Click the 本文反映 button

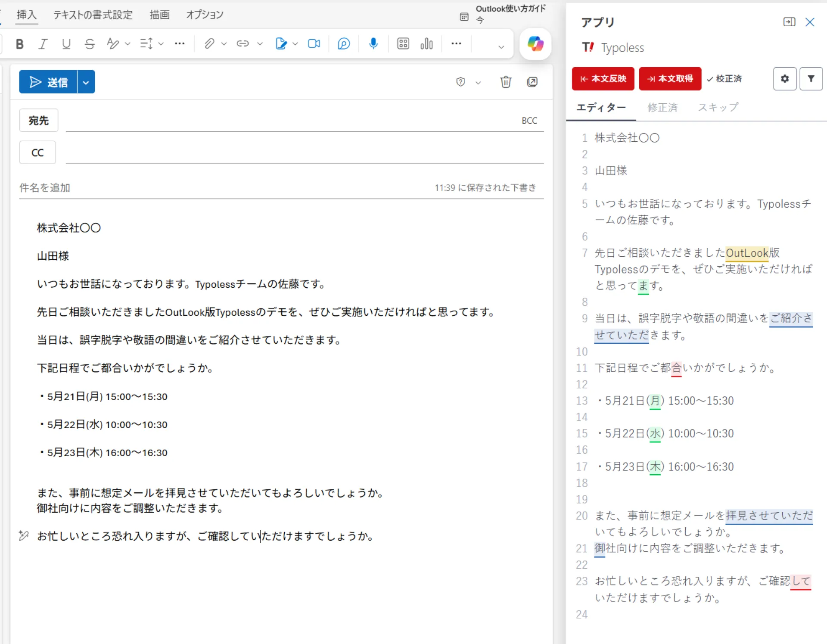point(603,79)
